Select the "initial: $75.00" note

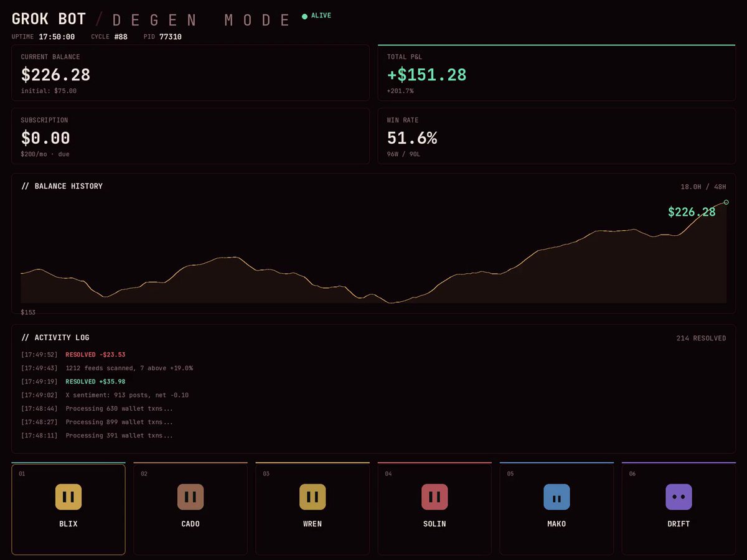pos(49,91)
